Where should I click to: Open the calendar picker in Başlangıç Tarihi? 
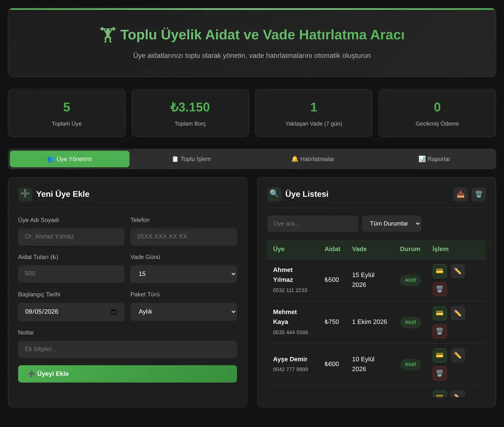pyautogui.click(x=114, y=312)
